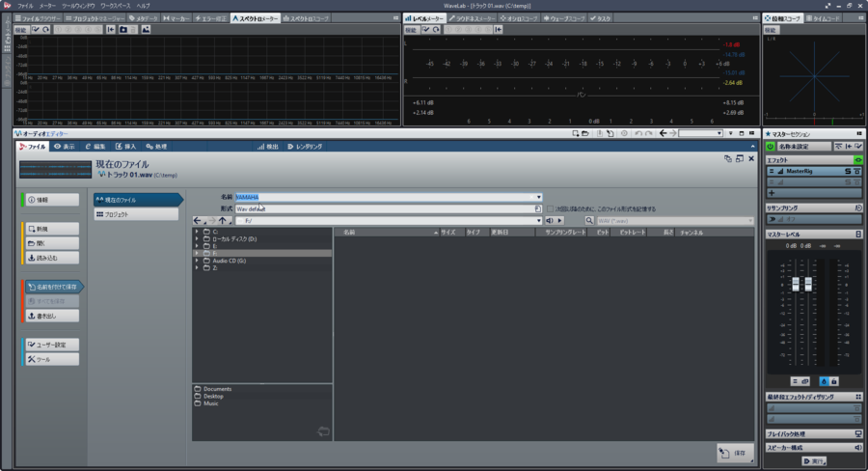This screenshot has width=868, height=471.
Task: Click the right master level fader handle
Action: [808, 284]
